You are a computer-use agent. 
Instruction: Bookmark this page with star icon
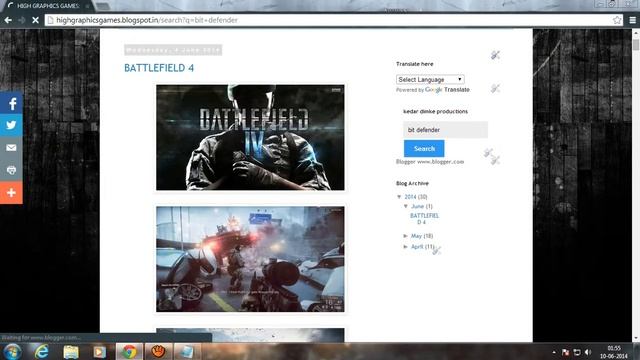(617, 20)
